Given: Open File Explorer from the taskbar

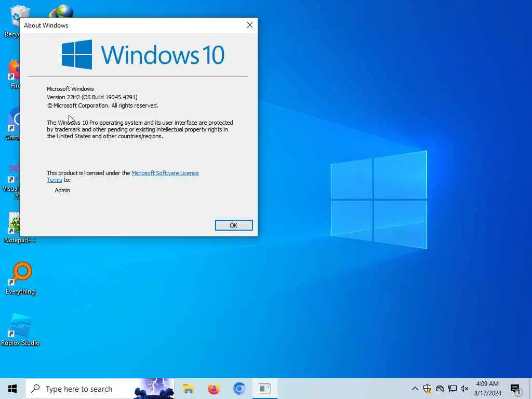Looking at the screenshot, I should tap(188, 389).
